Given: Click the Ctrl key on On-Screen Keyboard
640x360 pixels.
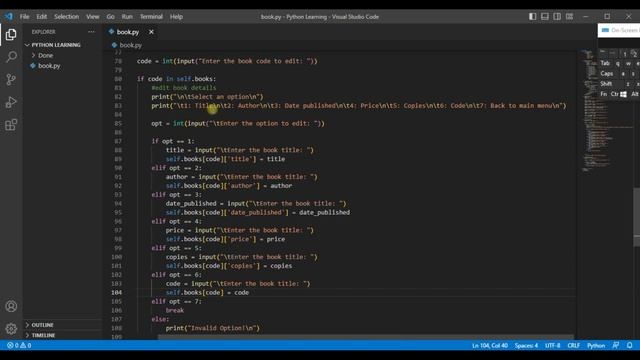Looking at the screenshot, I should point(614,94).
